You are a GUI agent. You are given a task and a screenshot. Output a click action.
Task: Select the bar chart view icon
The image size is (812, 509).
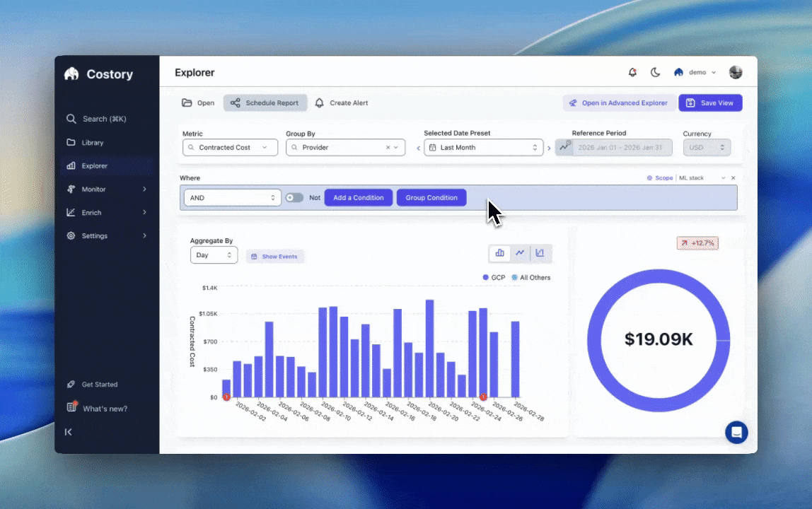point(499,253)
